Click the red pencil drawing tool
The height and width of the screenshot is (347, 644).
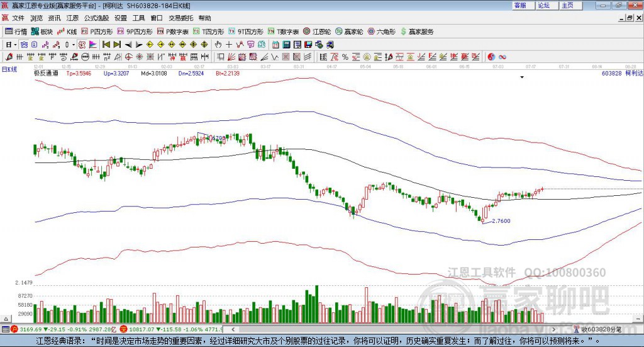[9, 57]
